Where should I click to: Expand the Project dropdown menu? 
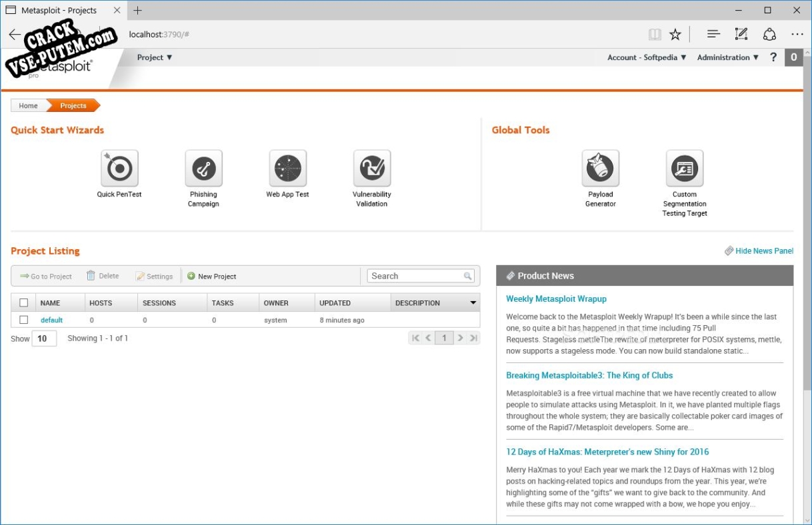[x=155, y=57]
